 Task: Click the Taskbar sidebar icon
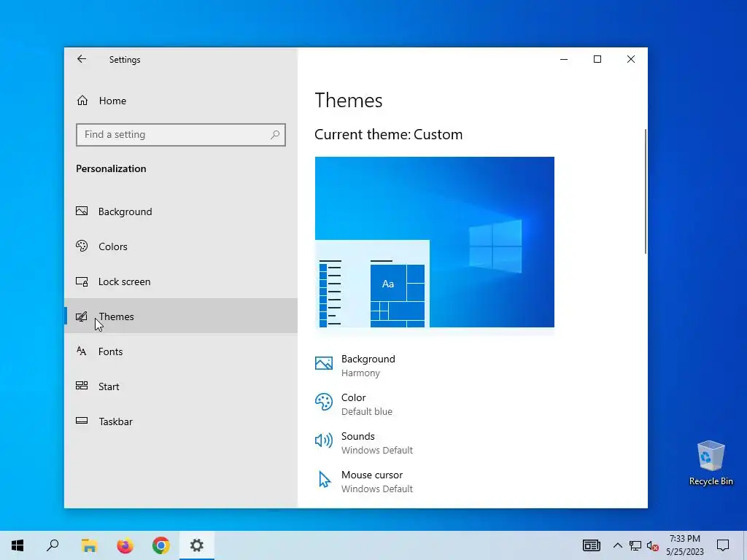pos(82,421)
